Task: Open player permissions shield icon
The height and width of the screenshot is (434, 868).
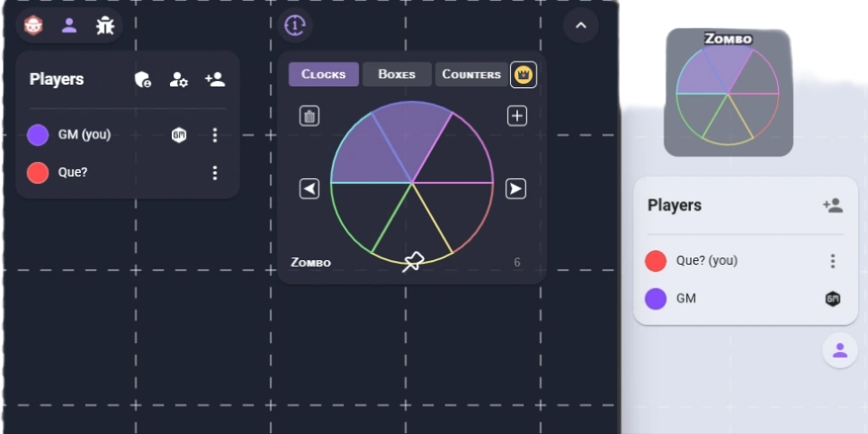Action: (142, 80)
